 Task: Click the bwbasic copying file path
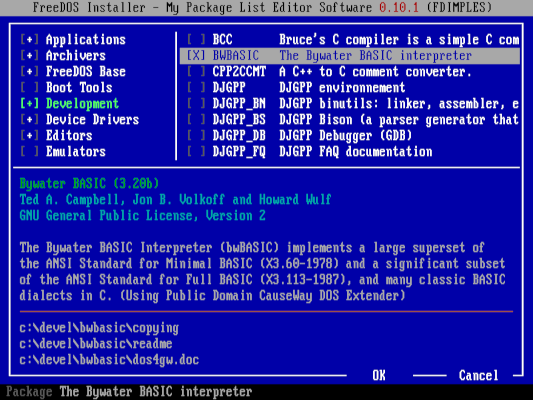tap(99, 328)
